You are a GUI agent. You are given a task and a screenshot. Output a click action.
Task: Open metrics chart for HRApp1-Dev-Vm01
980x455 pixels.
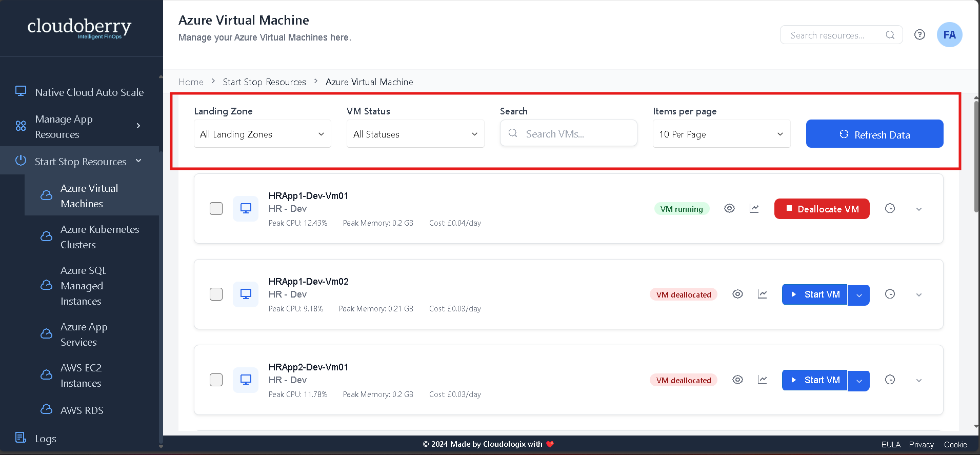click(x=754, y=208)
